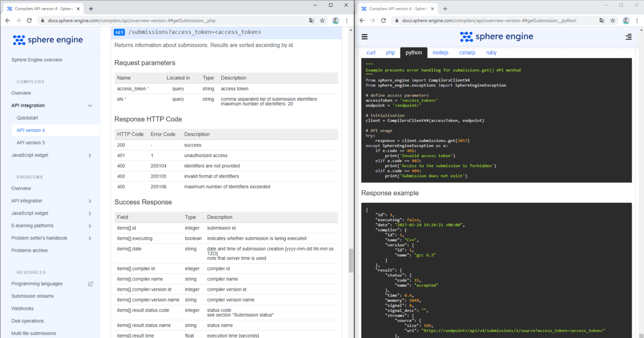Image resolution: width=644 pixels, height=338 pixels.
Task: Collapse Compilers API integration section
Action: click(90, 106)
